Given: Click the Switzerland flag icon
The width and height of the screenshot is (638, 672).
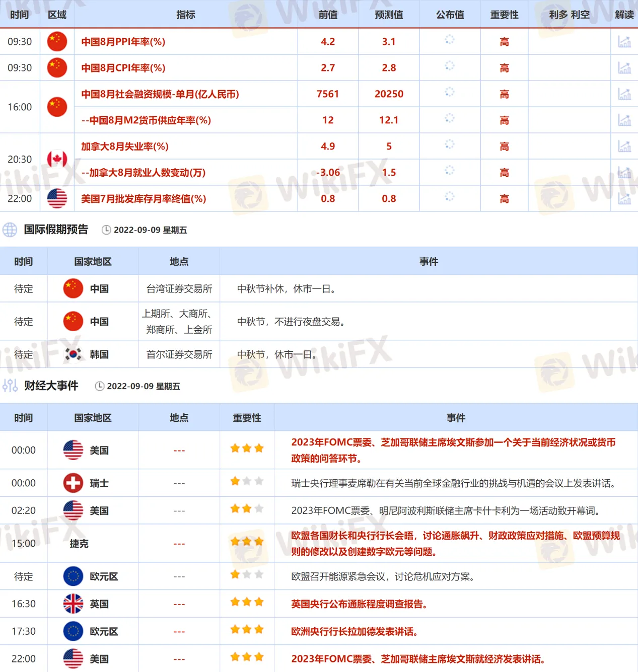Looking at the screenshot, I should click(x=73, y=483).
